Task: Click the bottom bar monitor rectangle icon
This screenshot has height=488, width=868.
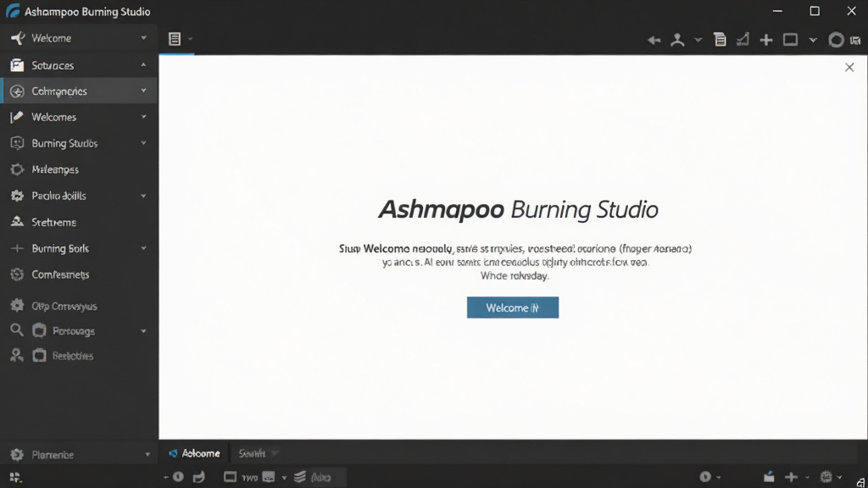Action: click(x=231, y=477)
